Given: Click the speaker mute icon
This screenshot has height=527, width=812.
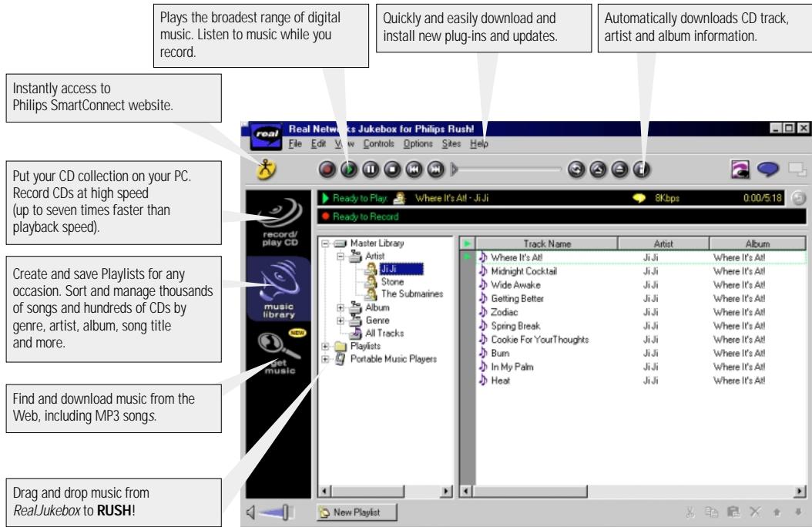Looking at the screenshot, I should (251, 512).
